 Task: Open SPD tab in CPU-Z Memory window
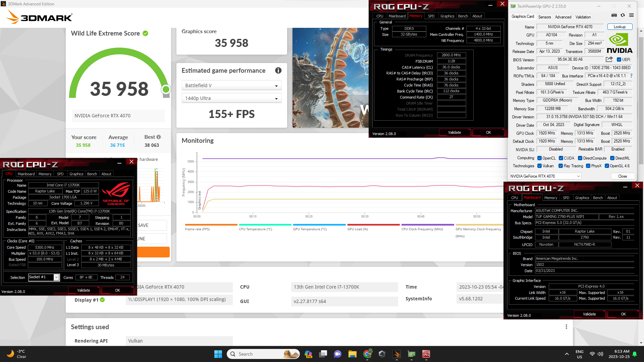click(x=431, y=16)
